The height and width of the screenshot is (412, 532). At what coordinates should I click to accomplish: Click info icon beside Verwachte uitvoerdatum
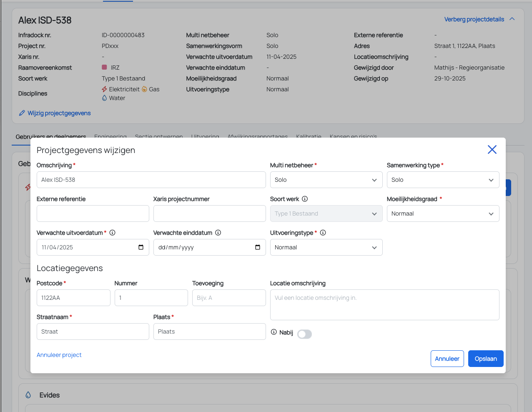point(112,233)
